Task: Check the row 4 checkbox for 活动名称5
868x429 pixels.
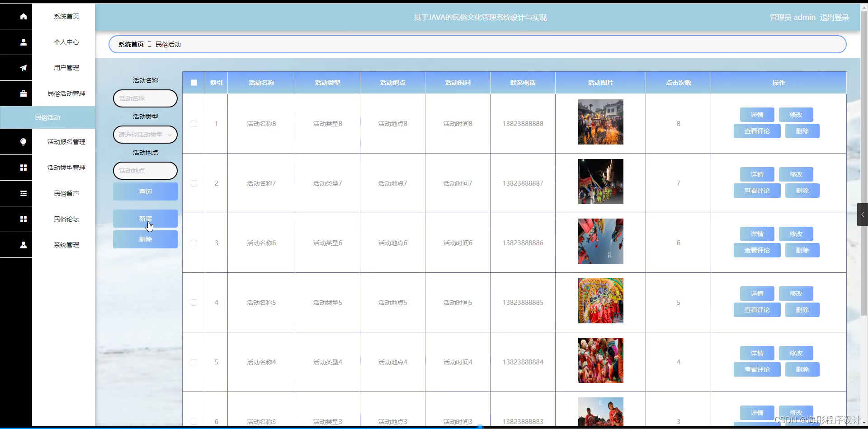Action: pos(194,303)
